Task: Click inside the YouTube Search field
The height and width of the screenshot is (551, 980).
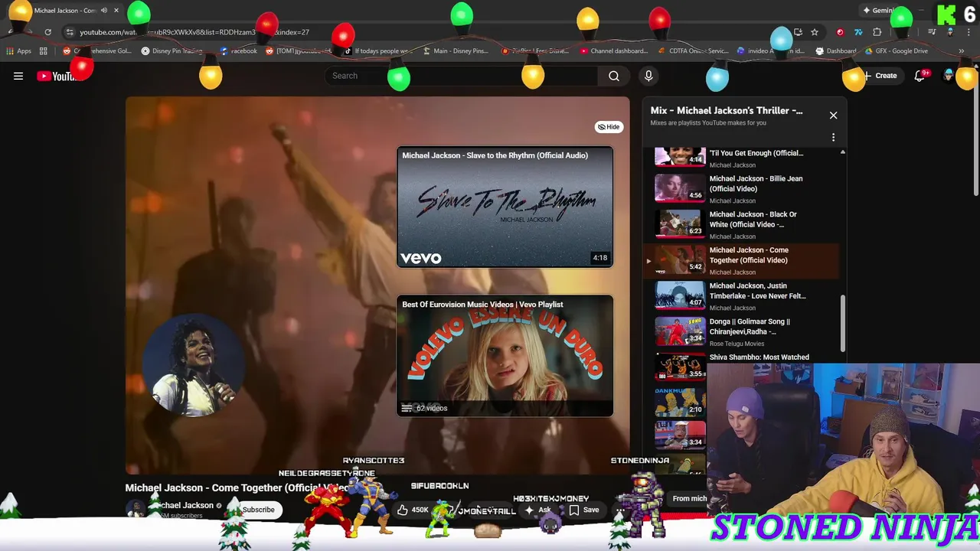Action: click(x=462, y=76)
